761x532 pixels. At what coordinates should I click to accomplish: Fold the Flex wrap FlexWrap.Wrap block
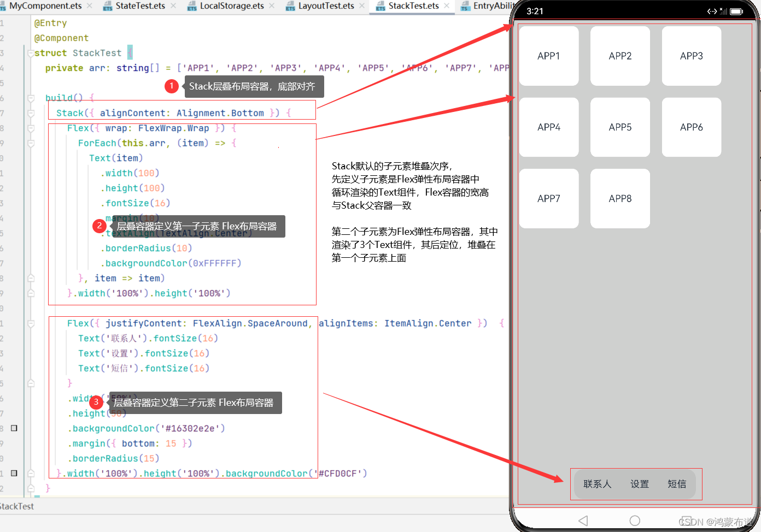(x=31, y=128)
